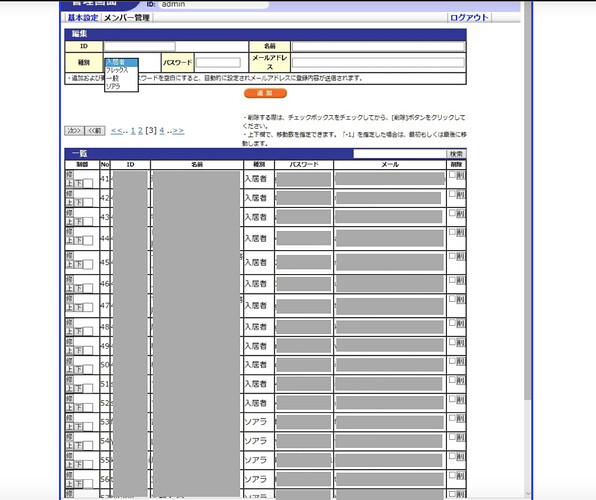
Task: Click 修 edit button for row 43
Action: [x=69, y=213]
